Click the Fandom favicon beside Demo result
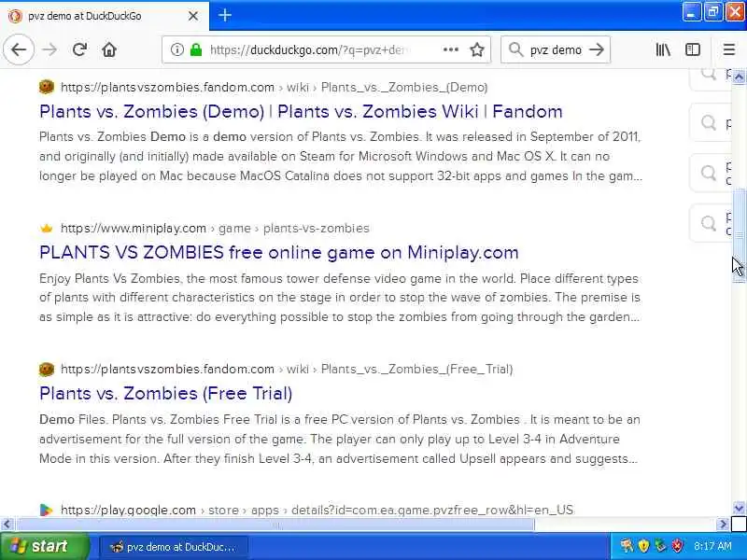The width and height of the screenshot is (747, 560). tap(46, 87)
